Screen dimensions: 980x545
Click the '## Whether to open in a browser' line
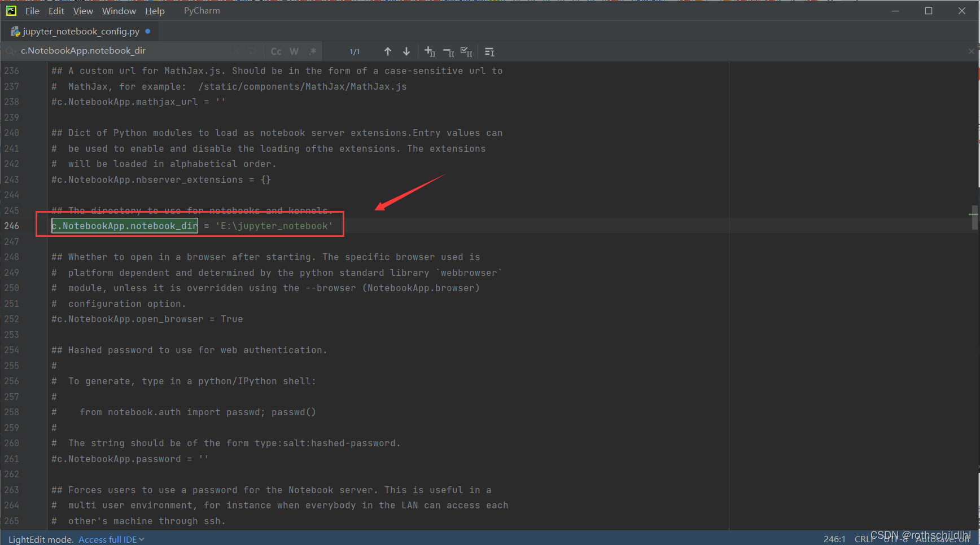265,257
